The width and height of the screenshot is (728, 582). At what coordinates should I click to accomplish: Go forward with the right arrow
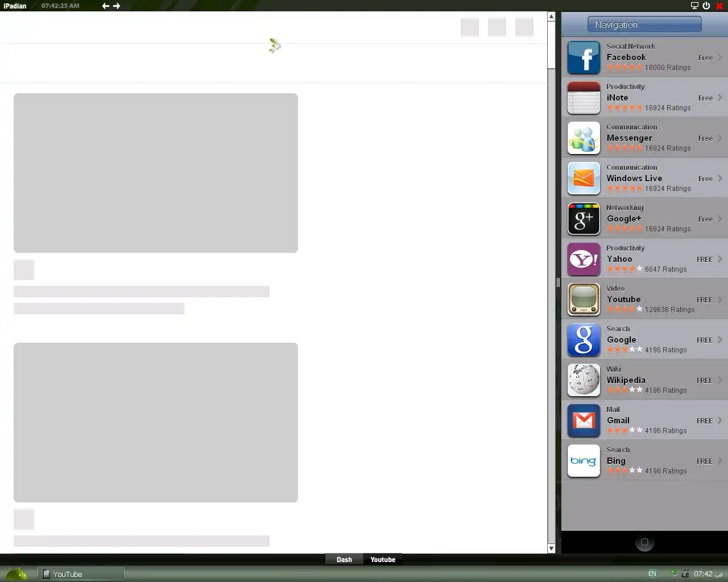[117, 6]
